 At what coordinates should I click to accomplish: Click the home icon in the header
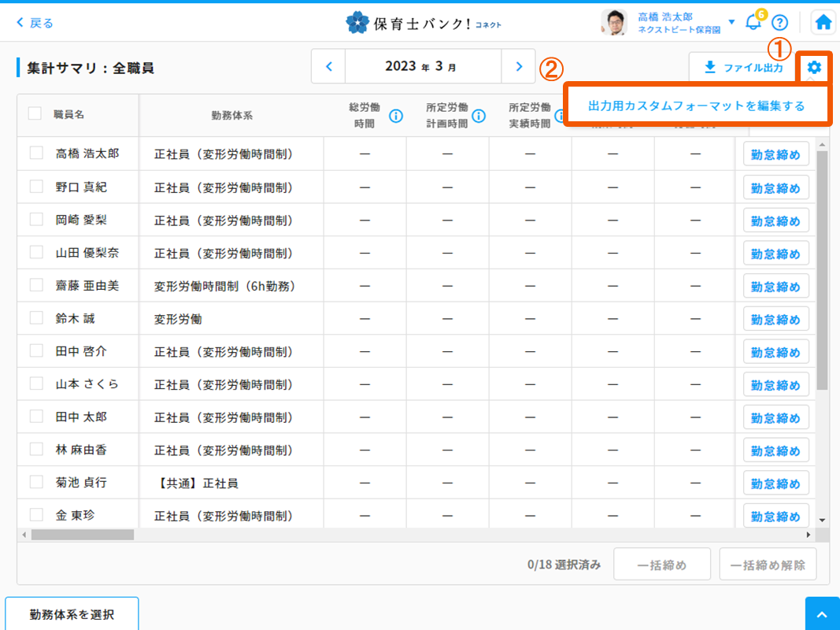point(823,23)
